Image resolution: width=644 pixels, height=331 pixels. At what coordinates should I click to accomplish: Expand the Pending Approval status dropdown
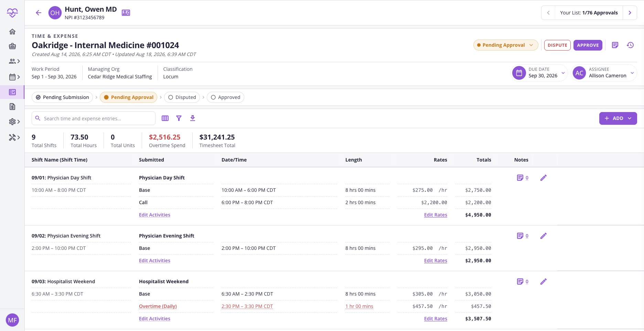pos(506,45)
